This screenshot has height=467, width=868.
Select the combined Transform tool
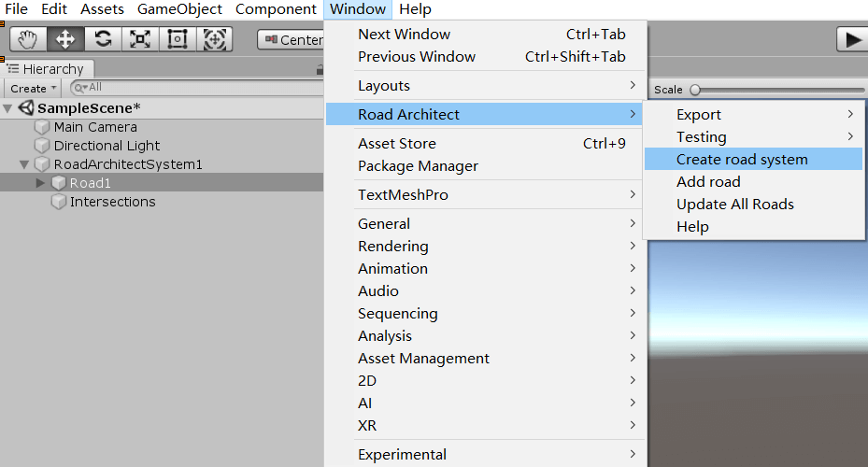pyautogui.click(x=215, y=39)
